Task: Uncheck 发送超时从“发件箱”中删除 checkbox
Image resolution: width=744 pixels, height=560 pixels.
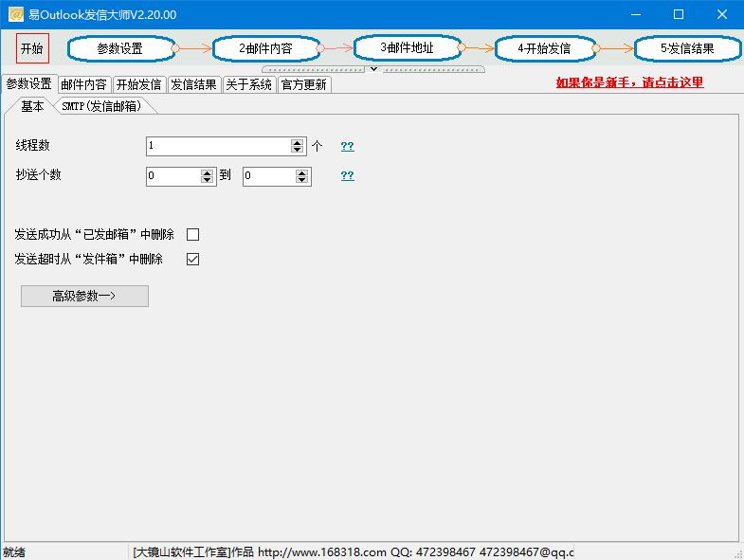Action: pos(193,259)
